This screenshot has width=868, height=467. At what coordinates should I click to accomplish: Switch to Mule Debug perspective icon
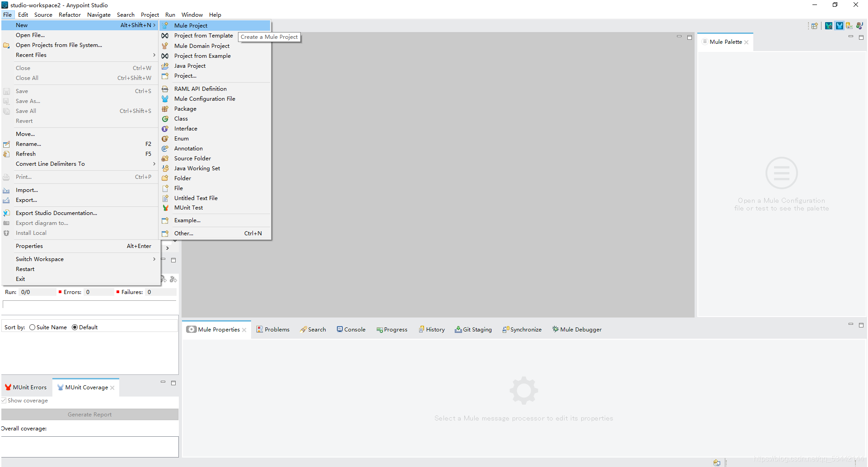[x=829, y=26]
